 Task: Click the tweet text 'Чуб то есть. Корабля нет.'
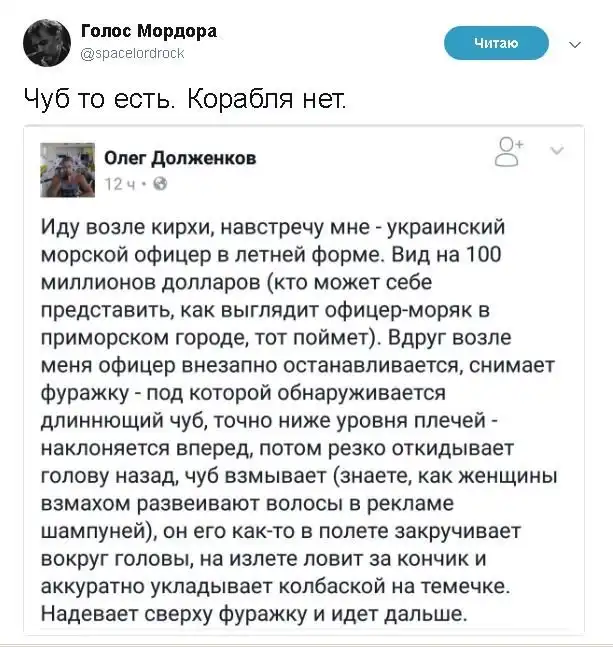click(186, 100)
